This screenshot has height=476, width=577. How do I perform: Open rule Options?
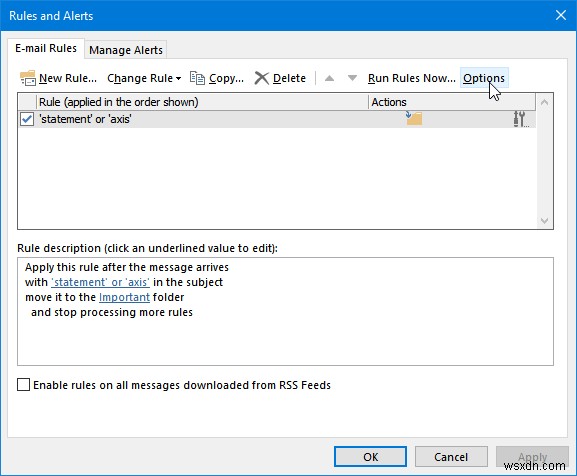click(484, 78)
